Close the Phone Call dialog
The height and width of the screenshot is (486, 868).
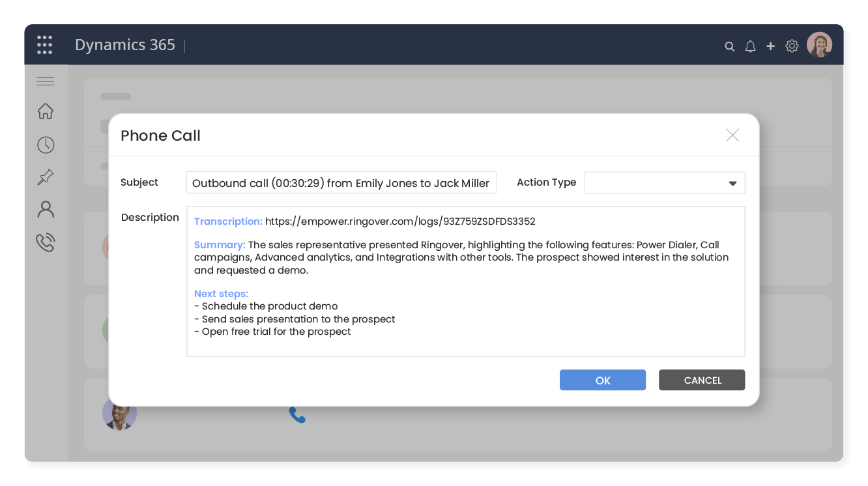(732, 135)
